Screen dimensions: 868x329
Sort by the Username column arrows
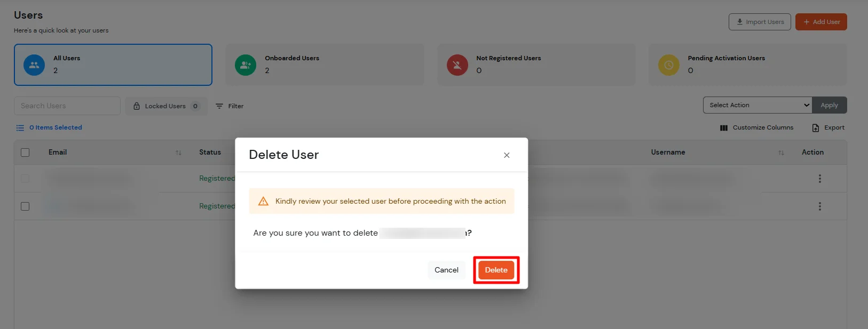pos(782,153)
